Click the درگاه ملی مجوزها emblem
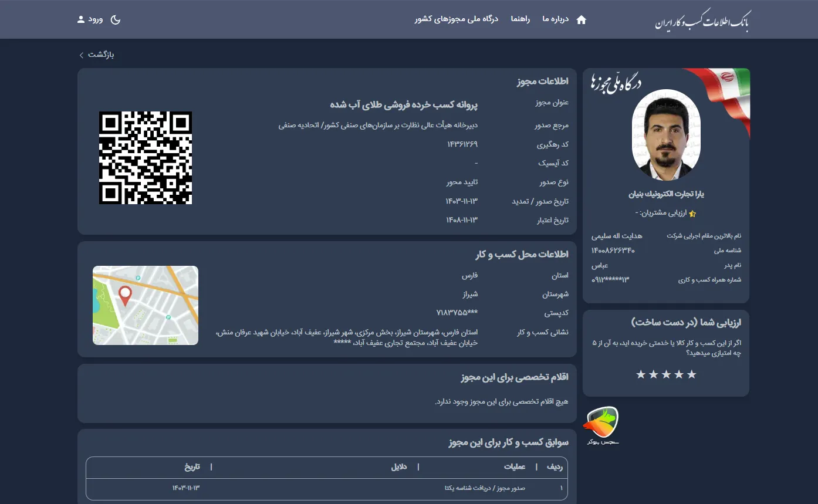This screenshot has width=818, height=504. click(x=616, y=82)
